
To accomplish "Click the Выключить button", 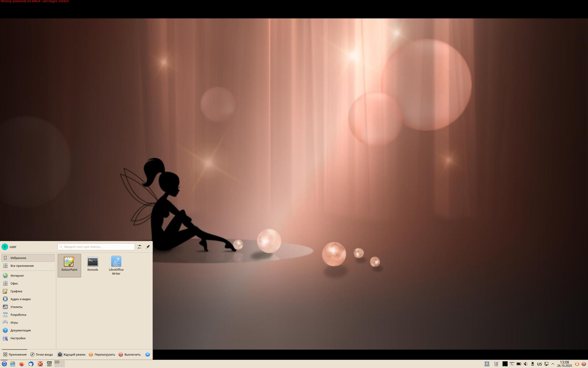I will (130, 354).
